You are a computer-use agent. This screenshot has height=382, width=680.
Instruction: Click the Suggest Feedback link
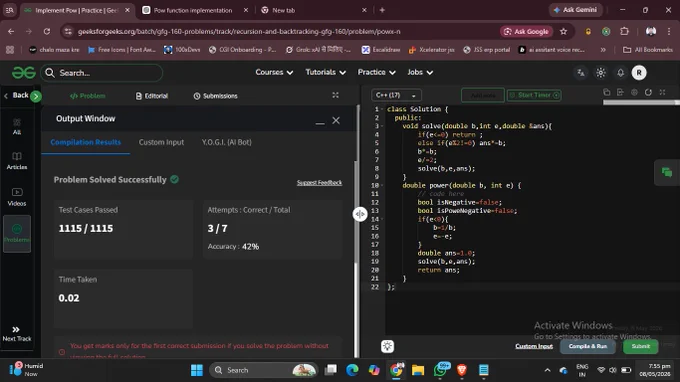319,183
